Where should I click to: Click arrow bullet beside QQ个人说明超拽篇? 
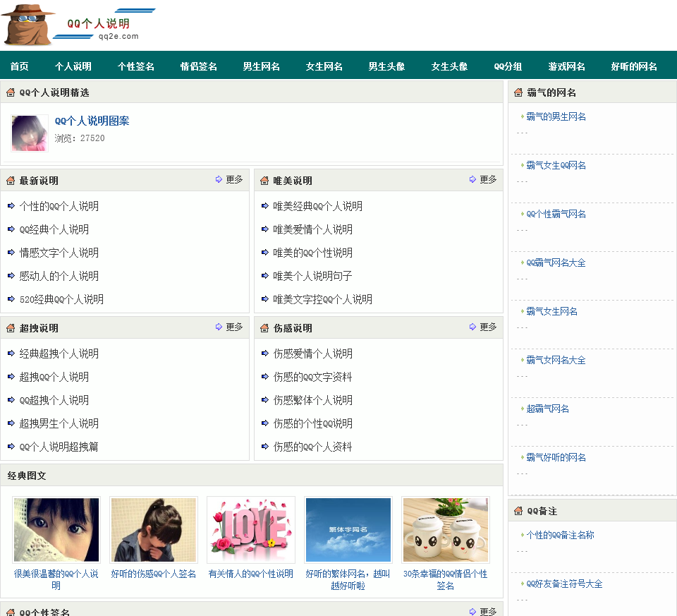pyautogui.click(x=11, y=447)
